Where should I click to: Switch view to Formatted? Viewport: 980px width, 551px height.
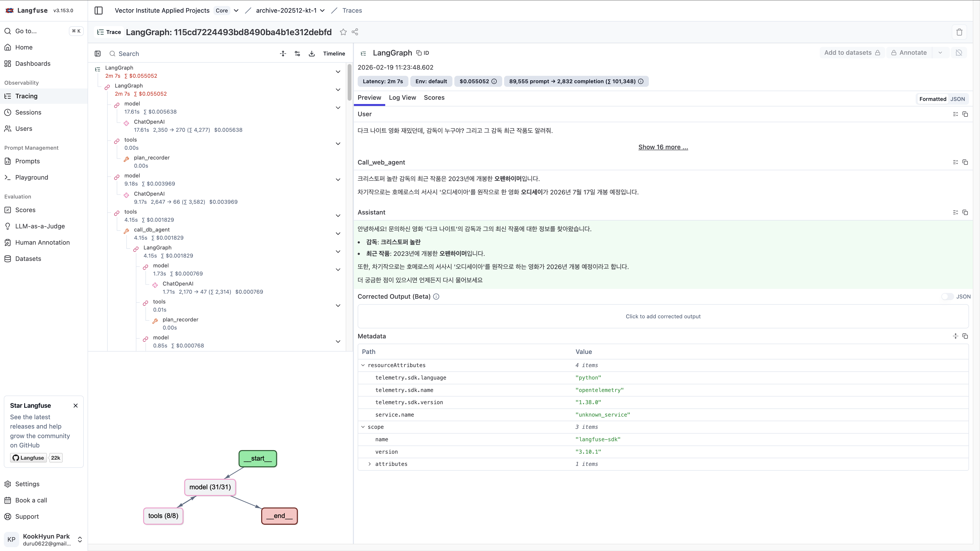tap(932, 99)
